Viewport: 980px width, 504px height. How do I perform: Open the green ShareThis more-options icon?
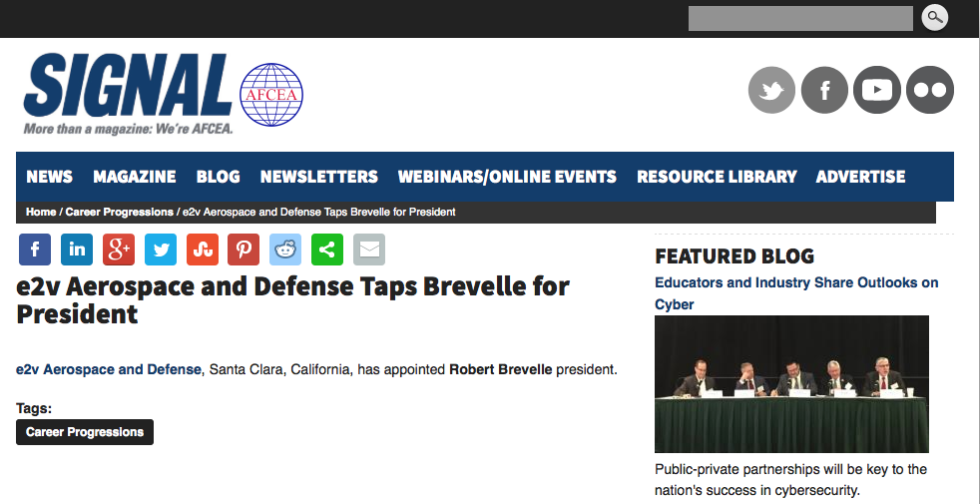click(327, 250)
